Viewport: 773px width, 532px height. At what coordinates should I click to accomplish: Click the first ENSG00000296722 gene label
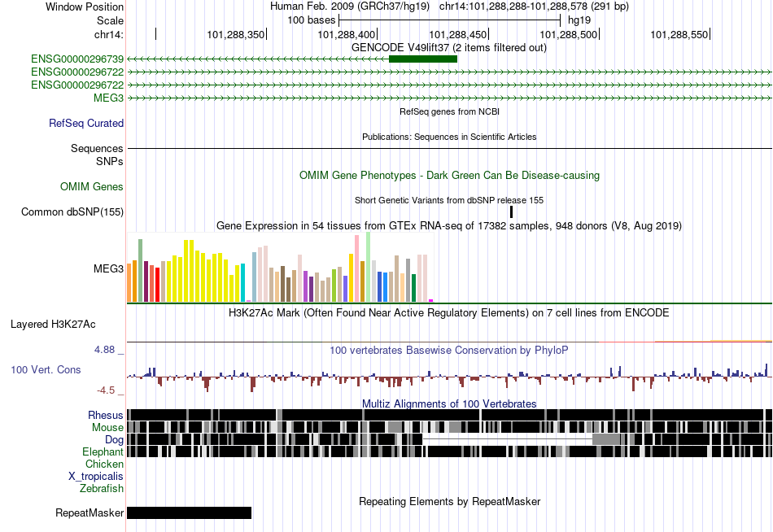pyautogui.click(x=77, y=72)
